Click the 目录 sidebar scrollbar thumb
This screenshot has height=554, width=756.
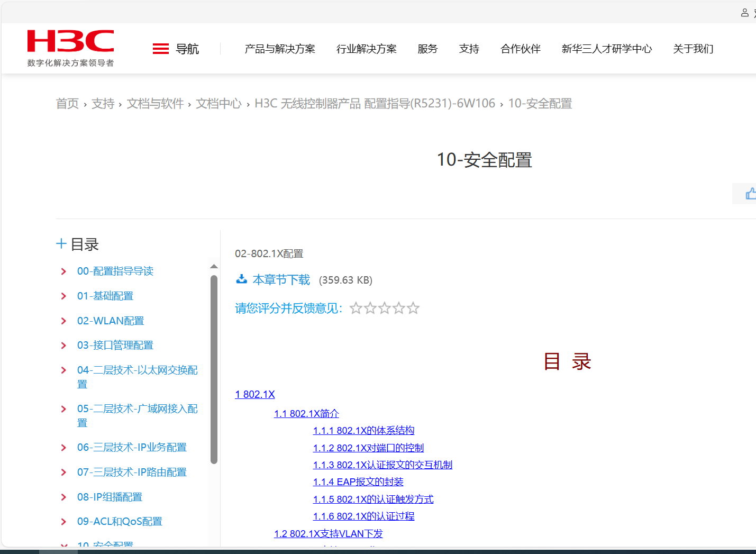[214, 369]
